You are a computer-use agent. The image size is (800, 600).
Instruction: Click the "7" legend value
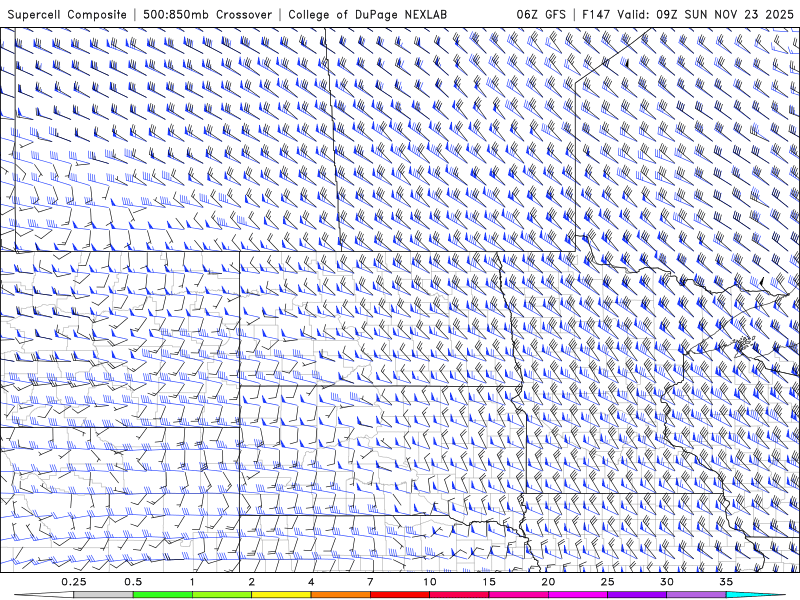click(370, 582)
